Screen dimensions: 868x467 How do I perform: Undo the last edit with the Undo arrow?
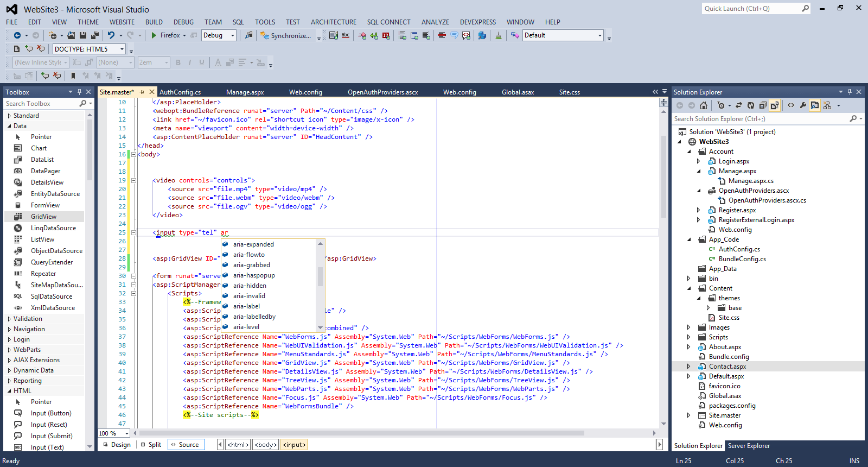coord(111,35)
